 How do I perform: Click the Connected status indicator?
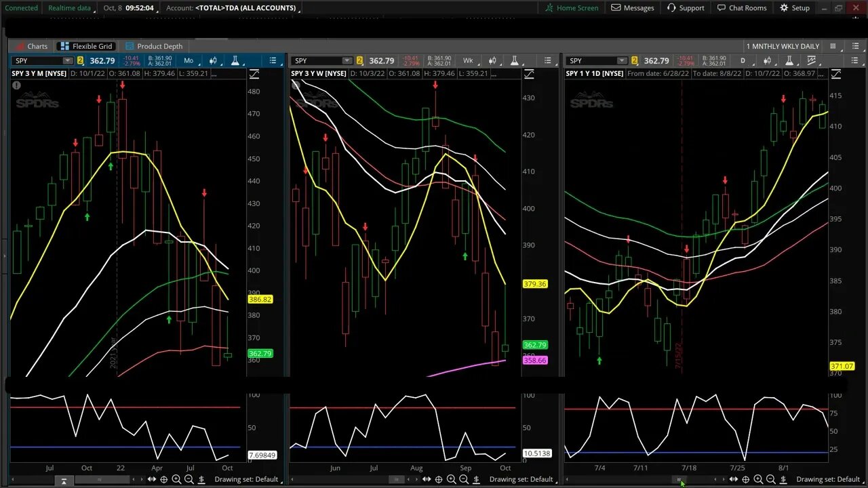[x=22, y=8]
